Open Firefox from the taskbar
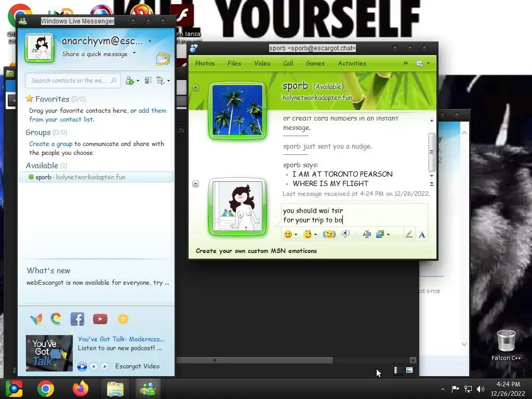 pyautogui.click(x=81, y=389)
